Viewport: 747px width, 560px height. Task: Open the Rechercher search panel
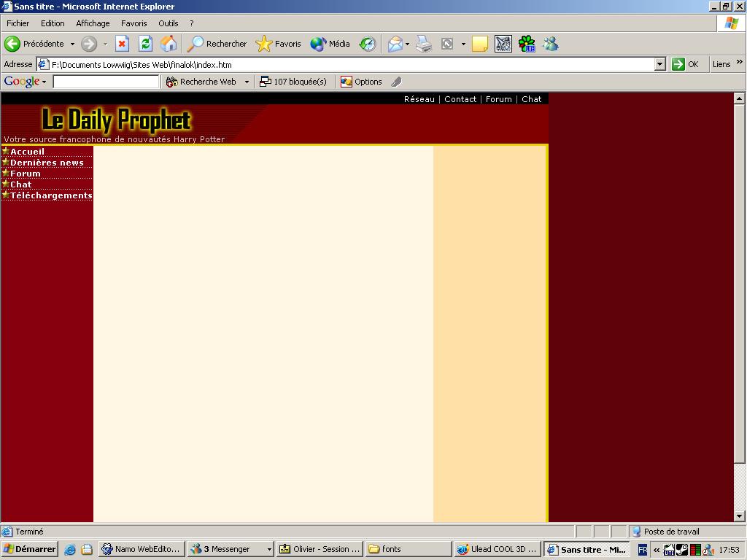[217, 44]
